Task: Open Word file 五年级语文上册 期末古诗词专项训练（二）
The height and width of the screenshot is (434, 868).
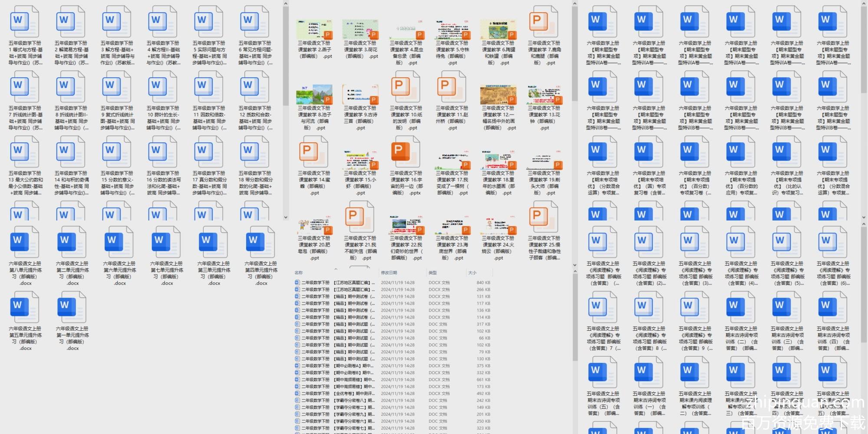Action: pyautogui.click(x=741, y=308)
